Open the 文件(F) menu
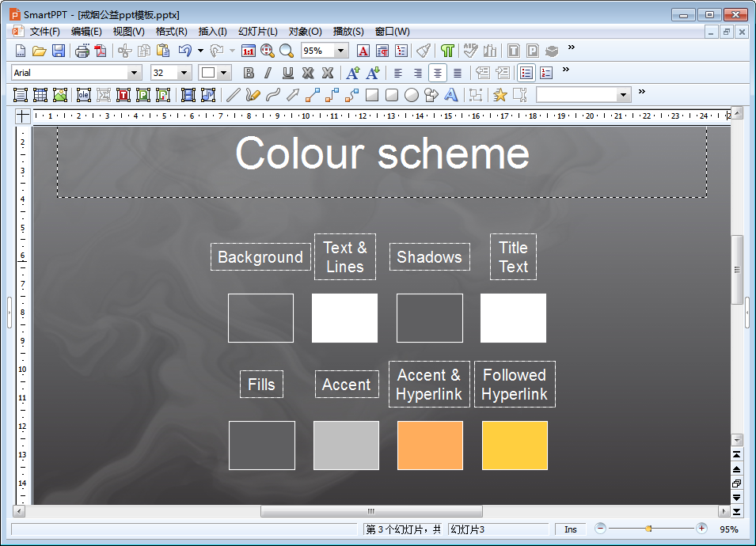 point(44,32)
